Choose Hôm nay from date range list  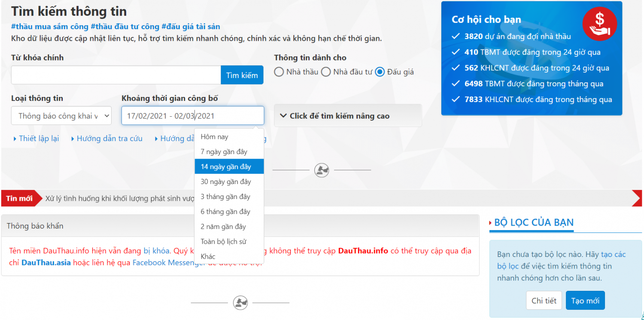coord(229,137)
